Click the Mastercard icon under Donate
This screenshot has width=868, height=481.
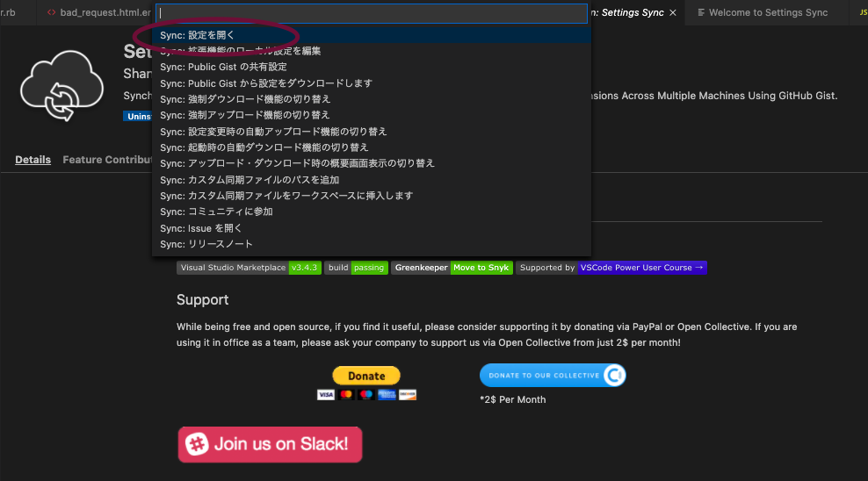point(346,395)
